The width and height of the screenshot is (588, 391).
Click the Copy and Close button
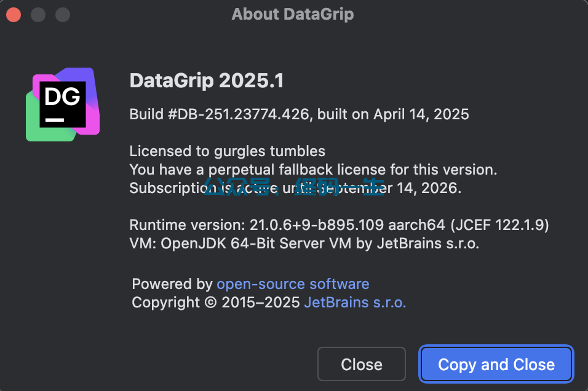[x=496, y=364]
